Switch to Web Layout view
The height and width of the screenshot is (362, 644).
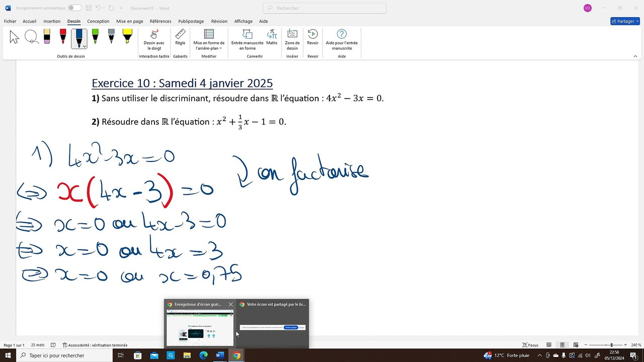click(575, 345)
